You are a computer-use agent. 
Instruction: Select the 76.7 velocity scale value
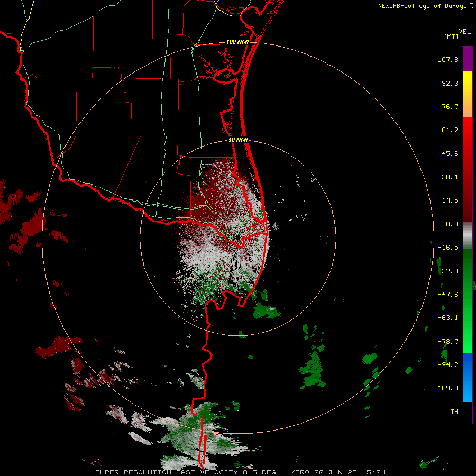point(450,106)
